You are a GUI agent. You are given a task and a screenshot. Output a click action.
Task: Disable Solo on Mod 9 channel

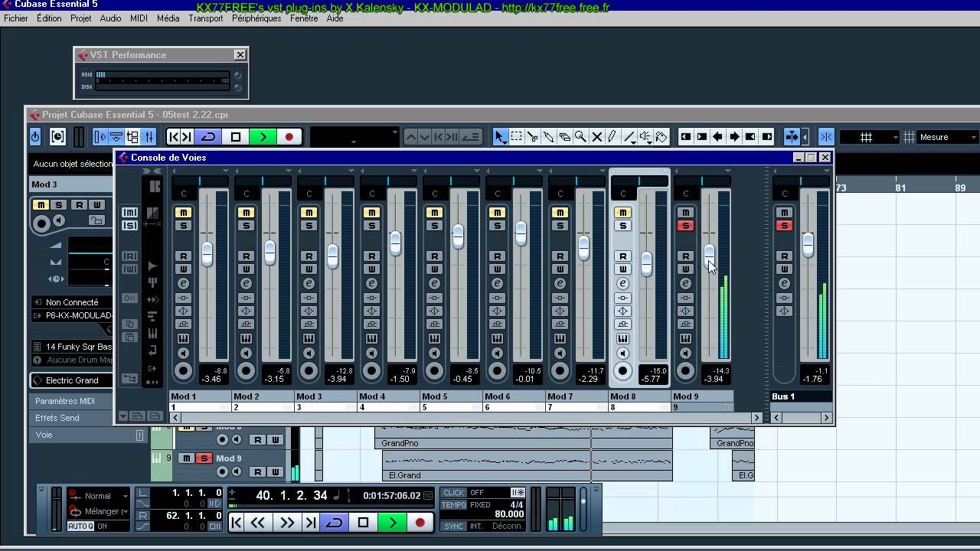click(x=686, y=226)
